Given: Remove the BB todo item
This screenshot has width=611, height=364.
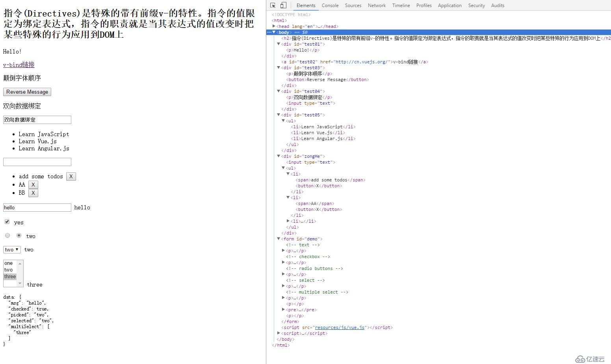Looking at the screenshot, I should [33, 193].
